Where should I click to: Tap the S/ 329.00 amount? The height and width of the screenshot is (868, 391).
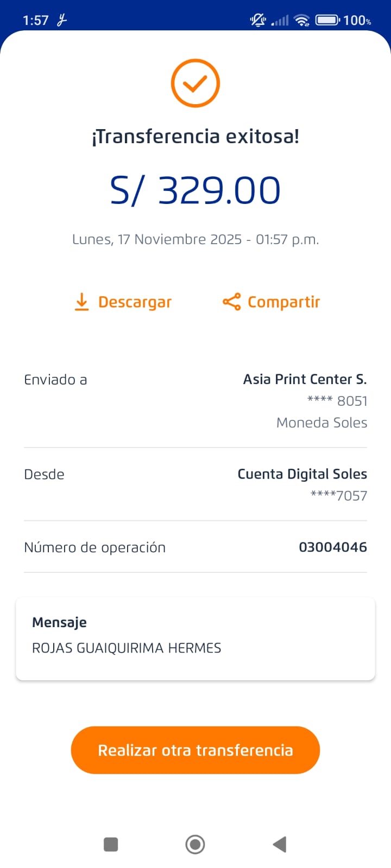click(x=195, y=190)
